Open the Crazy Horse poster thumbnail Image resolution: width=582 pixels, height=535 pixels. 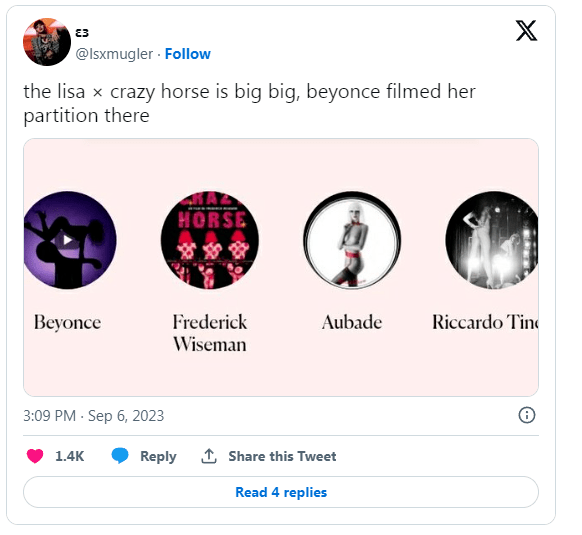[x=210, y=240]
